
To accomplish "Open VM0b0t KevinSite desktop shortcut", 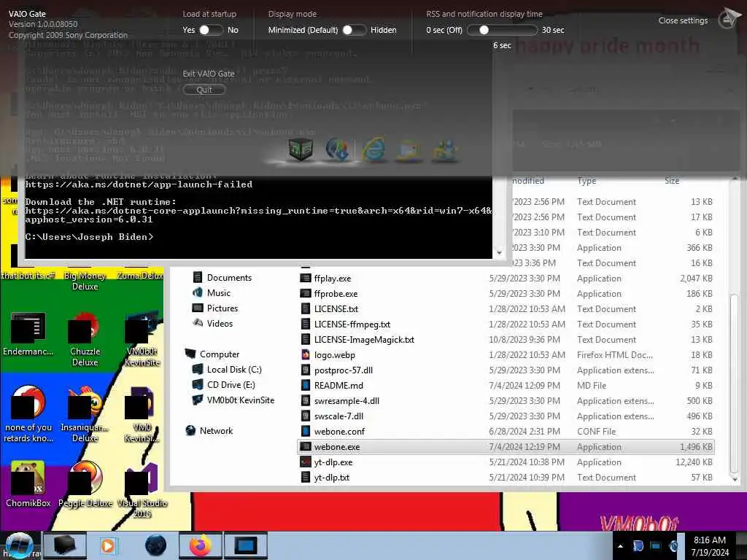I will click(x=142, y=340).
